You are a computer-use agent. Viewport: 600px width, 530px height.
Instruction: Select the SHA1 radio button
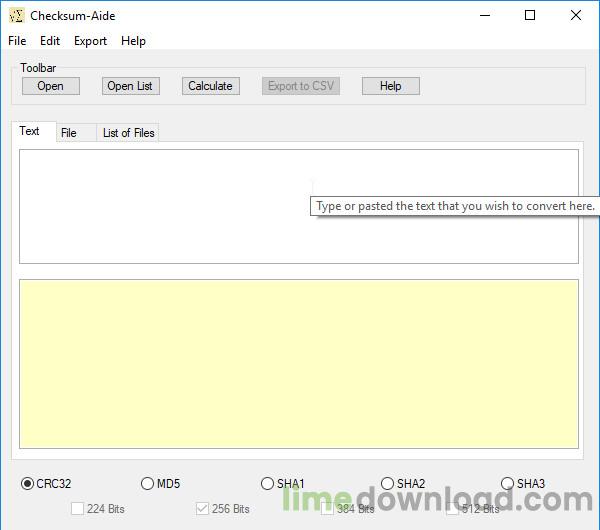[x=282, y=484]
